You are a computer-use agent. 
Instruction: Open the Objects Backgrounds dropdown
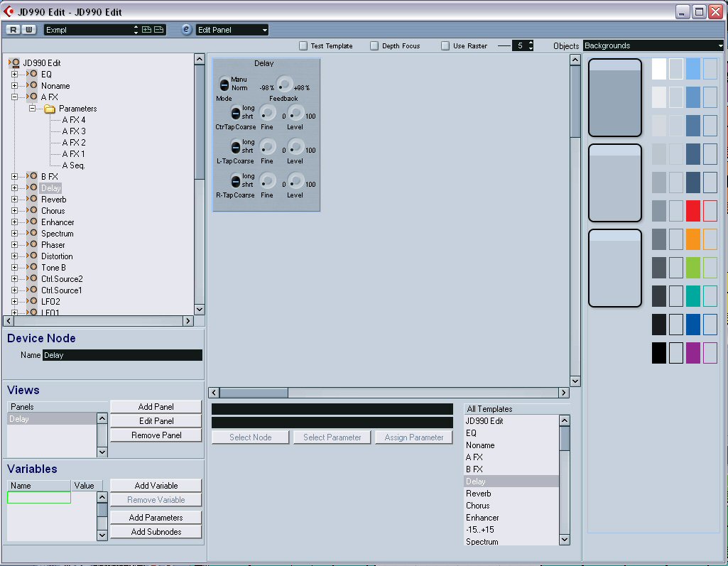click(x=653, y=45)
